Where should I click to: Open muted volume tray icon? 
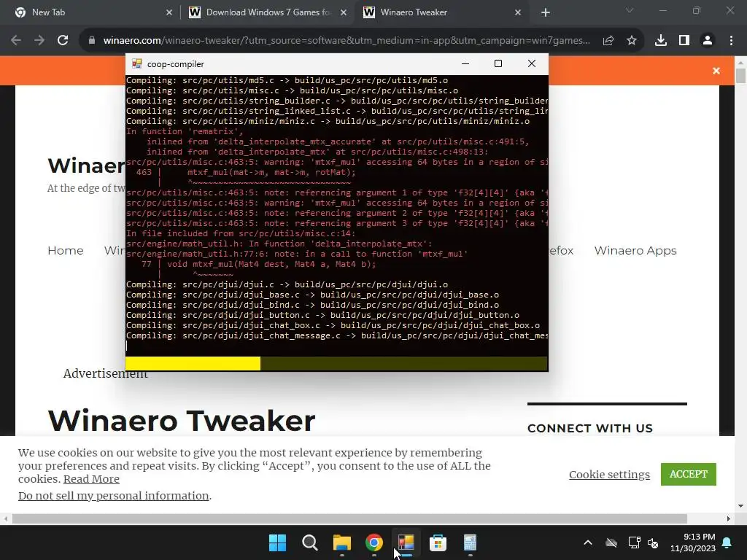click(x=653, y=542)
